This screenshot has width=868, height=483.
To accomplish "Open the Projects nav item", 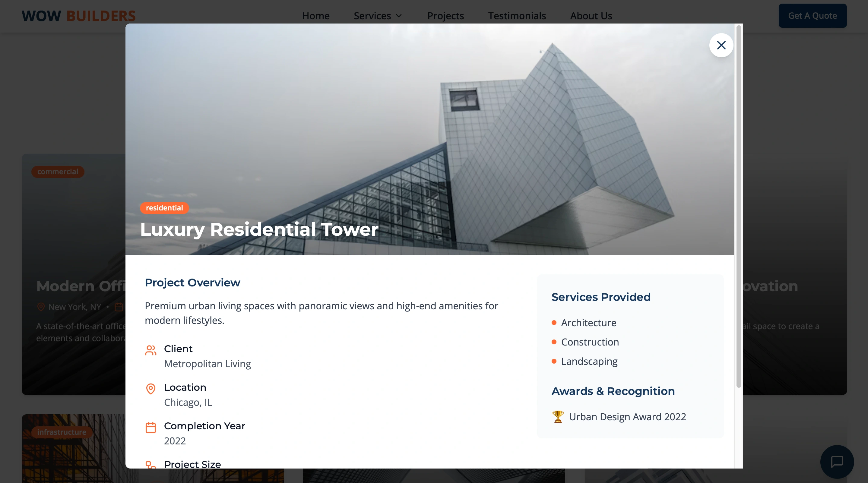I will pyautogui.click(x=445, y=16).
